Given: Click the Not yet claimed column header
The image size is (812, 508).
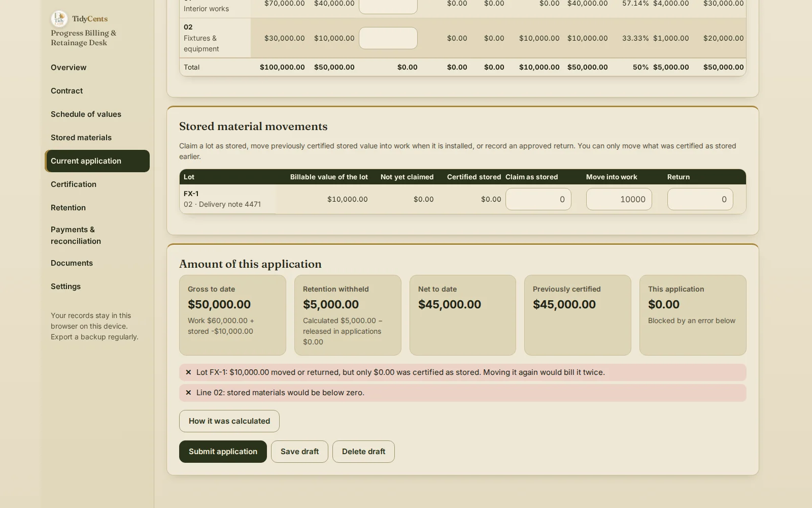Looking at the screenshot, I should coord(407,177).
